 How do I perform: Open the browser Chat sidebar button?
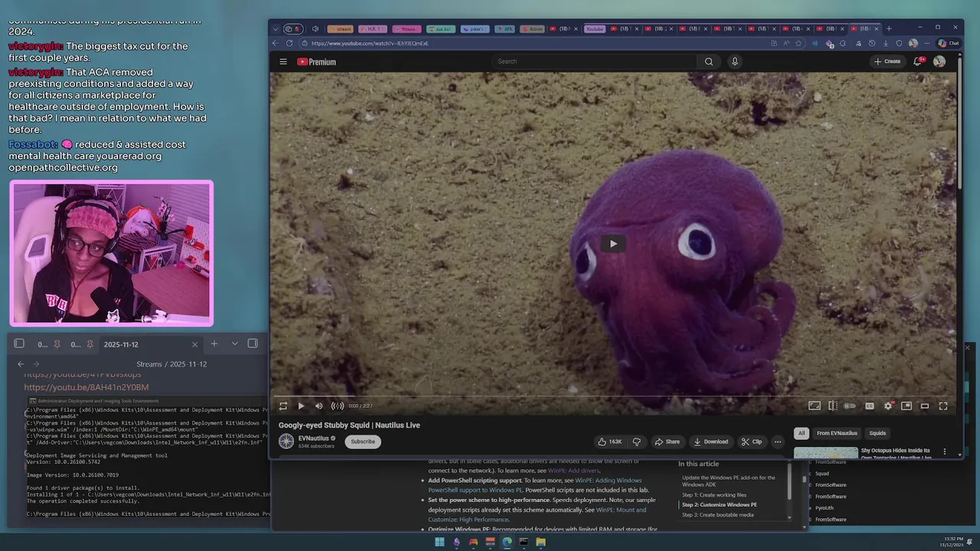[948, 44]
